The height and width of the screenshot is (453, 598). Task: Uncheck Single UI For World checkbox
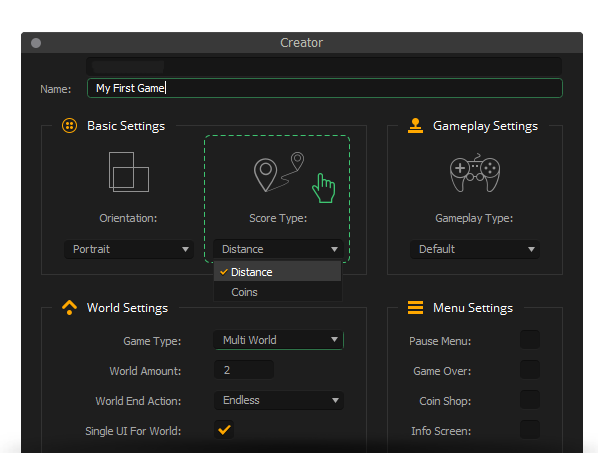pyautogui.click(x=224, y=430)
